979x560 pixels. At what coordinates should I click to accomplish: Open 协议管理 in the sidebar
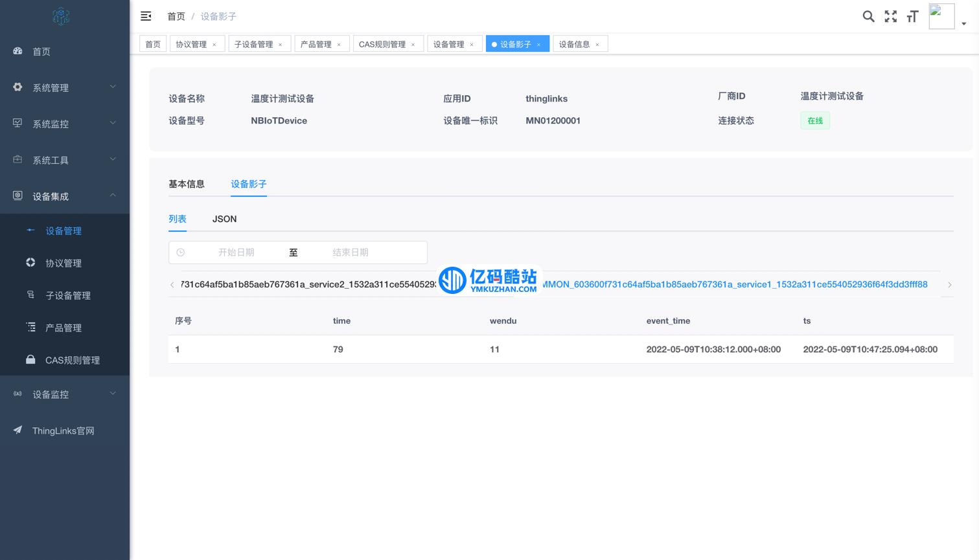point(65,263)
